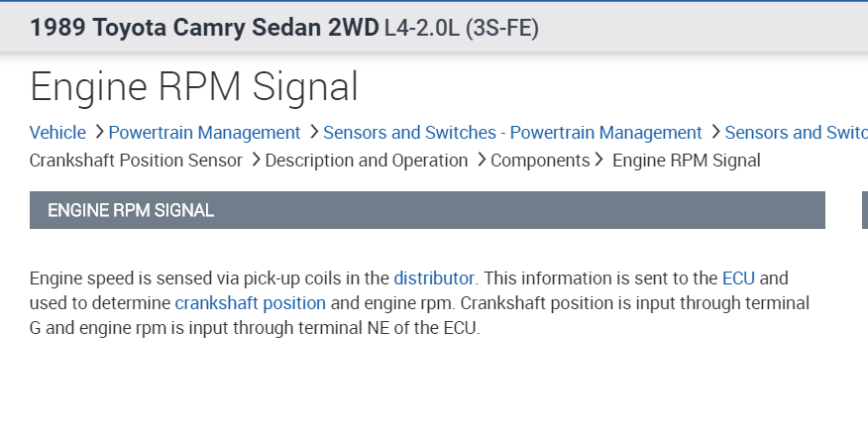Viewport: 868px width, 441px height.
Task: Click the 1989 Toyota Camry vehicle title
Action: [x=284, y=27]
